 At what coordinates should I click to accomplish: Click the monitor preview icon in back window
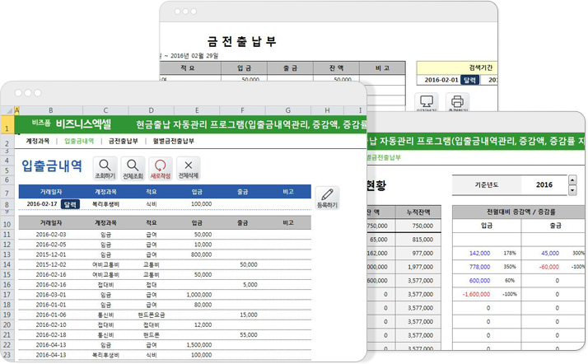[x=427, y=103]
